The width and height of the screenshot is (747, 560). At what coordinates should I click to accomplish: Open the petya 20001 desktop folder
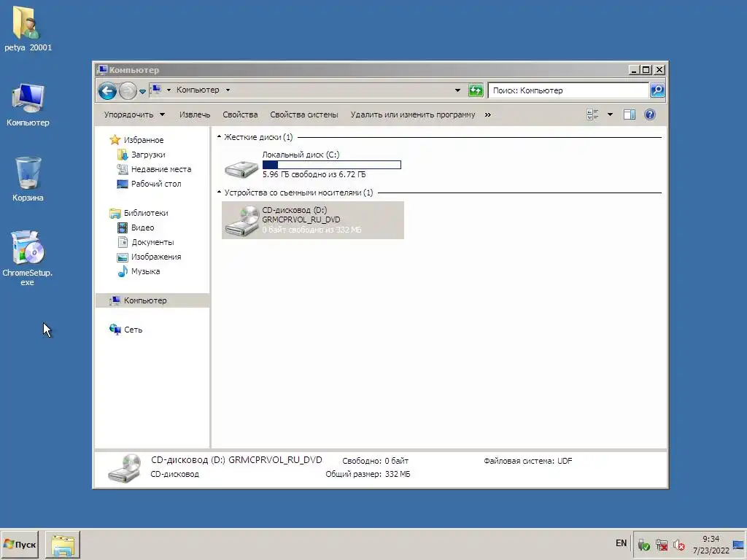pyautogui.click(x=27, y=28)
